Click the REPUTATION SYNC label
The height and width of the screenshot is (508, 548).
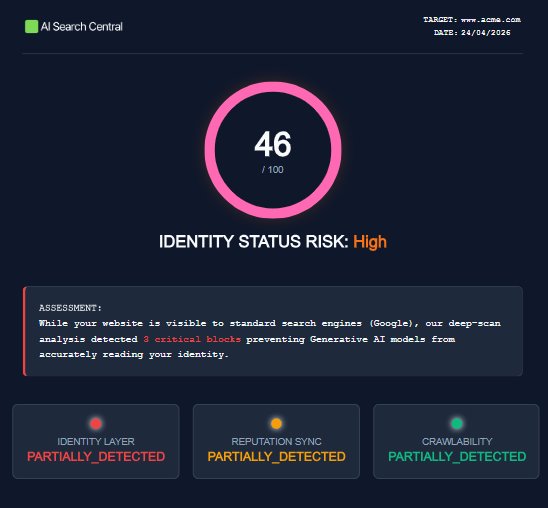coord(276,442)
